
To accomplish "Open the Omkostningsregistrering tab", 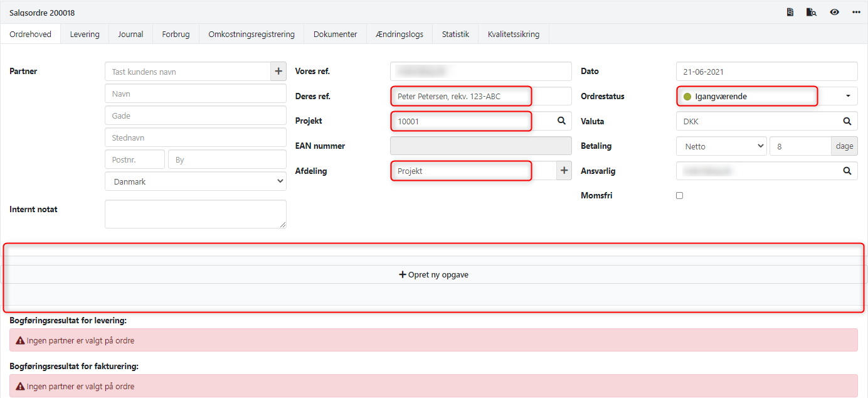I will (x=251, y=35).
